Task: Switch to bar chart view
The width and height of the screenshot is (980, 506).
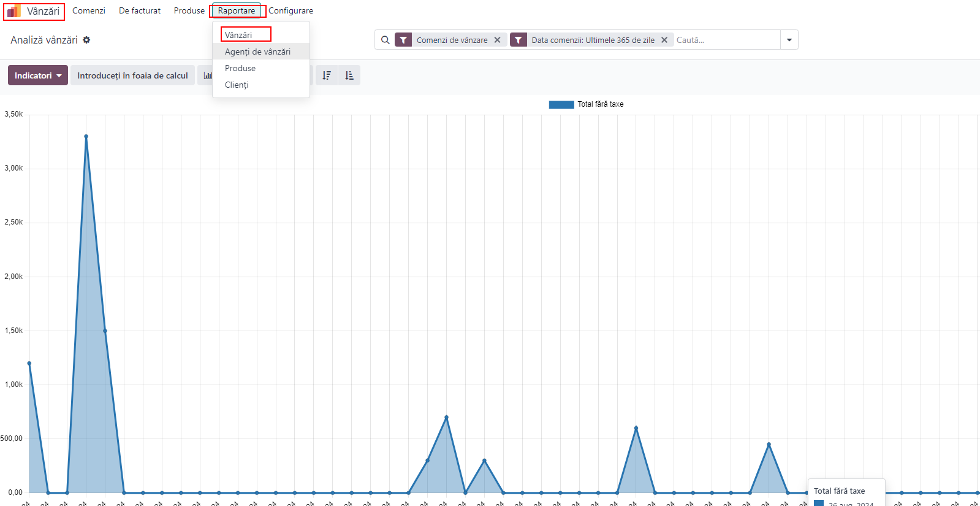Action: [207, 75]
